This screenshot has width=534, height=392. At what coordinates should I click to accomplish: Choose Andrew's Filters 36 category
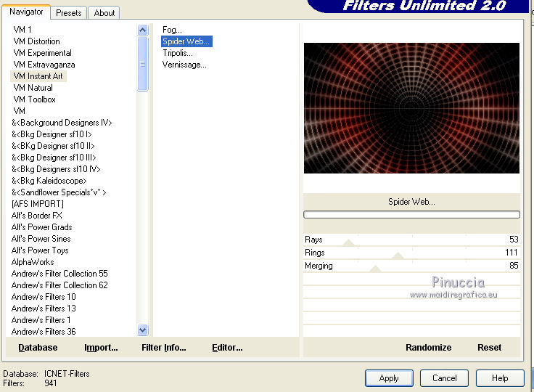44,331
